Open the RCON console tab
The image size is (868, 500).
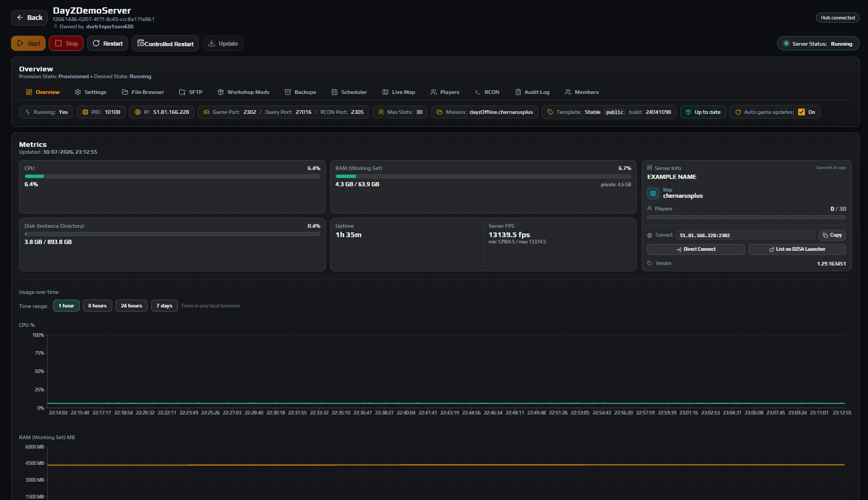click(487, 92)
